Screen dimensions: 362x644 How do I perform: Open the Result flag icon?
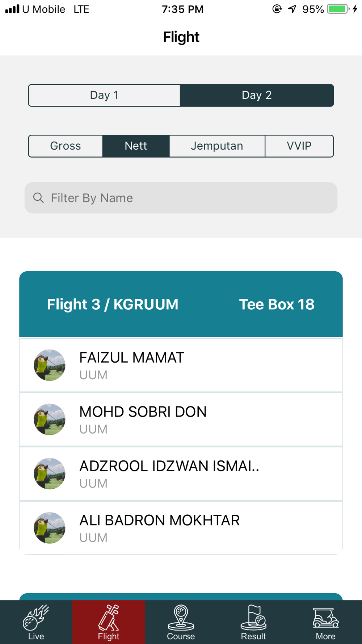point(253,618)
